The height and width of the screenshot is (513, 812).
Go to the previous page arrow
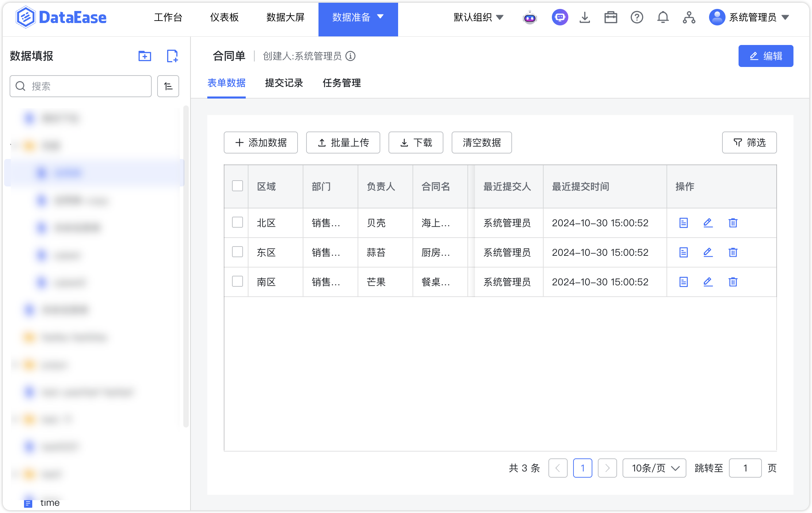point(558,468)
